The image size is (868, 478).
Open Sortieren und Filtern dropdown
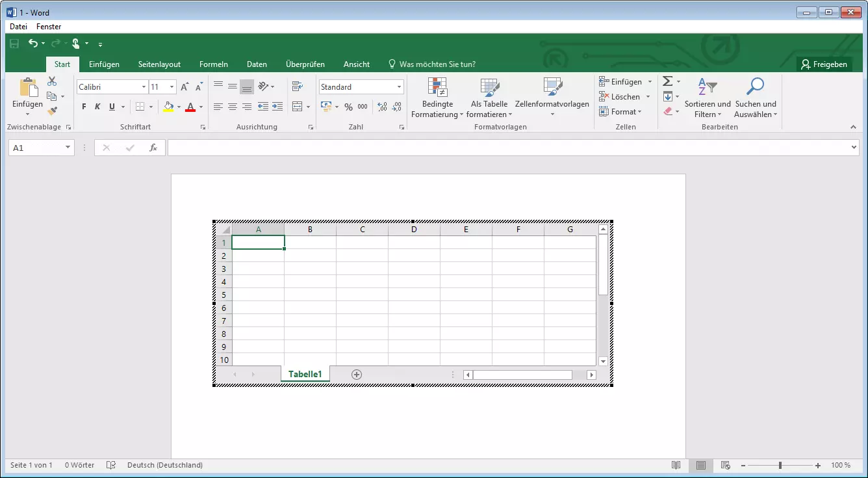(x=708, y=98)
